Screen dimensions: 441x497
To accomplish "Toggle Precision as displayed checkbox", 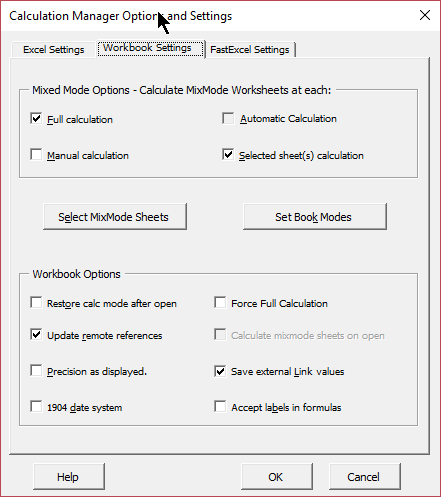I will coord(36,371).
